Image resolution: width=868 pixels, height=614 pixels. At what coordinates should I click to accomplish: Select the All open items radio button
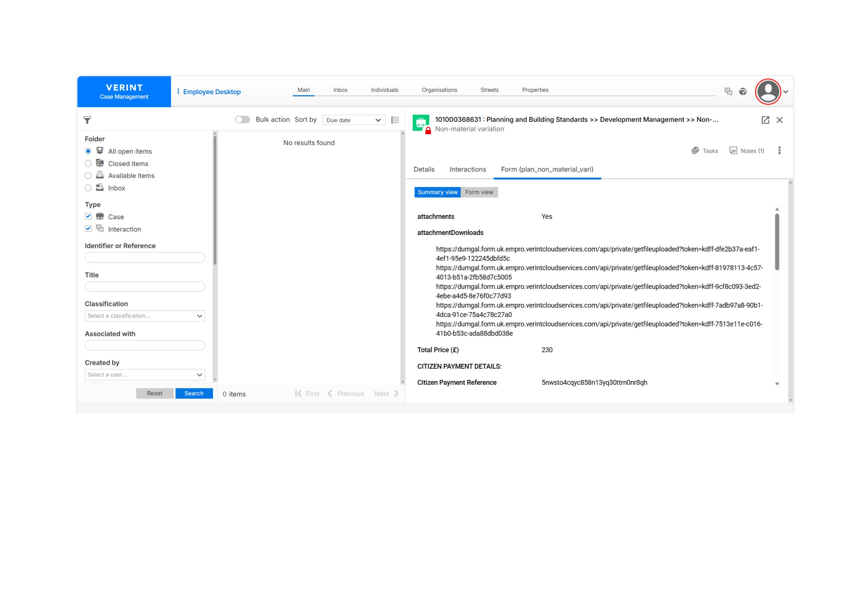[x=88, y=151]
